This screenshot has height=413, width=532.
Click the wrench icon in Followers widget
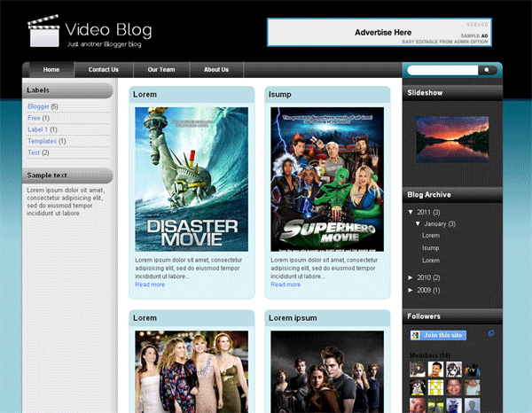[x=490, y=333]
